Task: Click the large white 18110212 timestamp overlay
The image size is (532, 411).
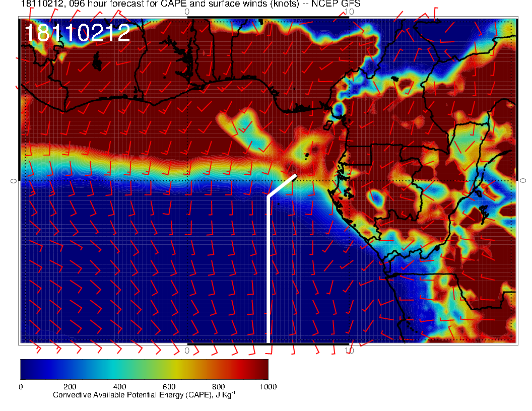Action: pos(77,33)
